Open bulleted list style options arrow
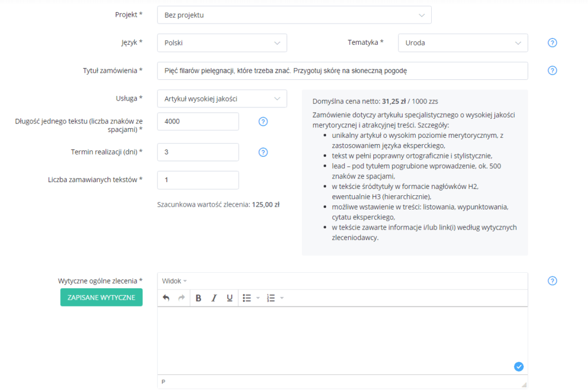 [x=258, y=298]
